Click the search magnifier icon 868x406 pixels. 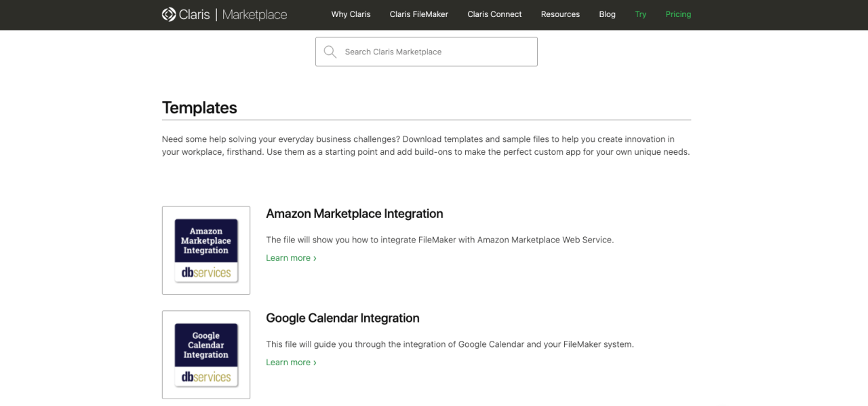[330, 52]
